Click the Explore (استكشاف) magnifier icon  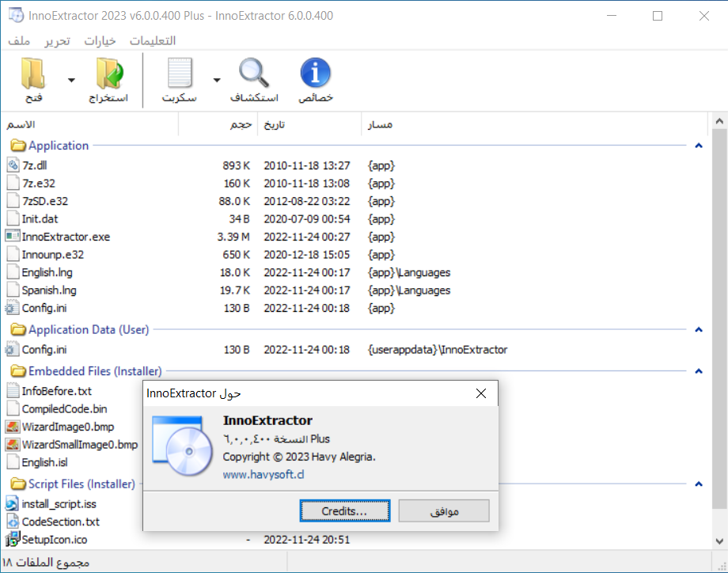(254, 73)
